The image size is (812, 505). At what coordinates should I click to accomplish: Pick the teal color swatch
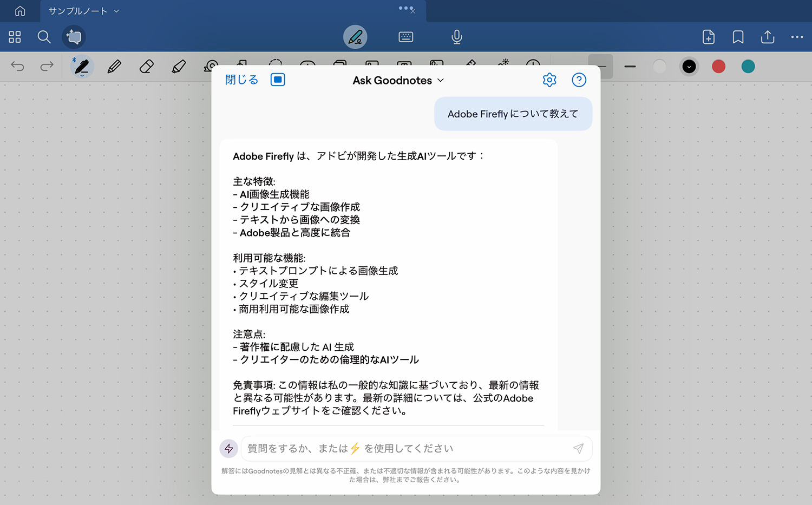tap(748, 67)
